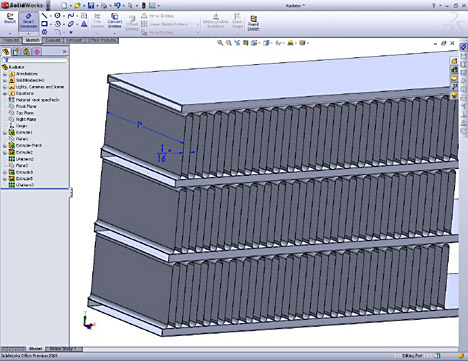Expand the SolidWorks menu flyout arrow
Viewport: 468px width, 361px height.
[x=48, y=6]
